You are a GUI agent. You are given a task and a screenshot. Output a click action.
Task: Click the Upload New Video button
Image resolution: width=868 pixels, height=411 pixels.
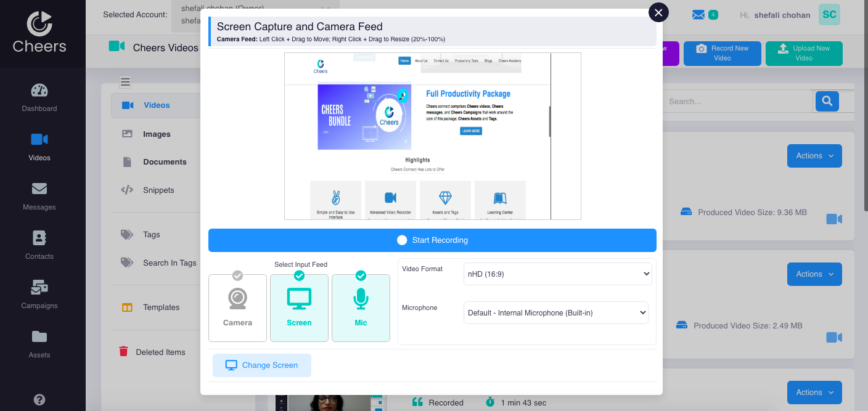[804, 54]
